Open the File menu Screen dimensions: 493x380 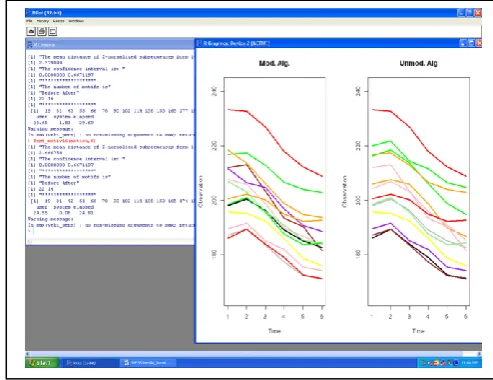click(x=29, y=21)
